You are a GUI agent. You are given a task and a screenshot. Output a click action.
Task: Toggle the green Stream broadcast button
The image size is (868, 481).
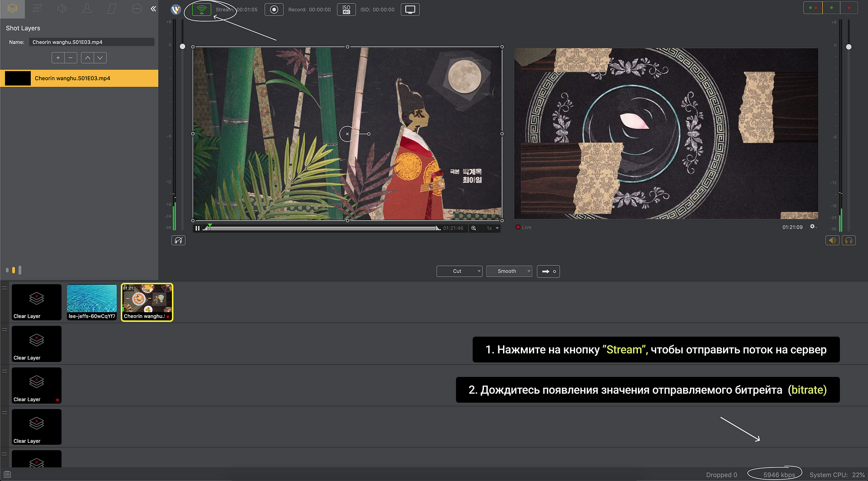pos(201,10)
